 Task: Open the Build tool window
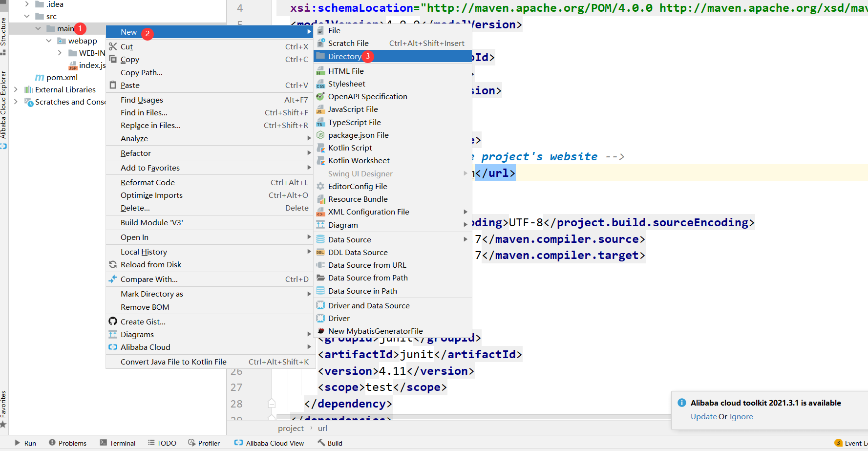click(330, 443)
